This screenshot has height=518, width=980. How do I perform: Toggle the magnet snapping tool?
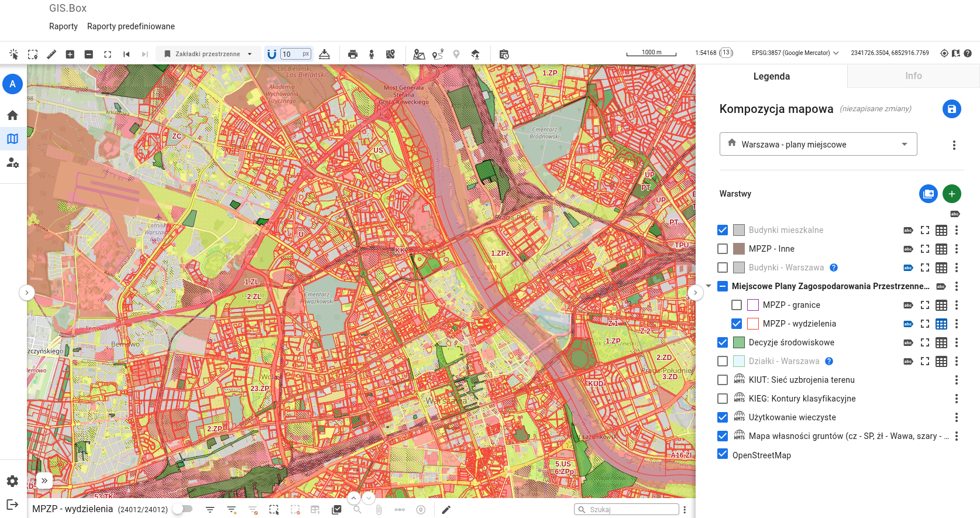click(x=271, y=54)
